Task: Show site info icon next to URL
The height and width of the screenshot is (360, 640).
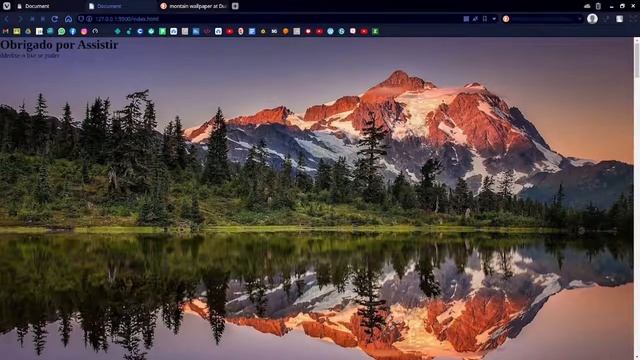Action: pos(89,19)
